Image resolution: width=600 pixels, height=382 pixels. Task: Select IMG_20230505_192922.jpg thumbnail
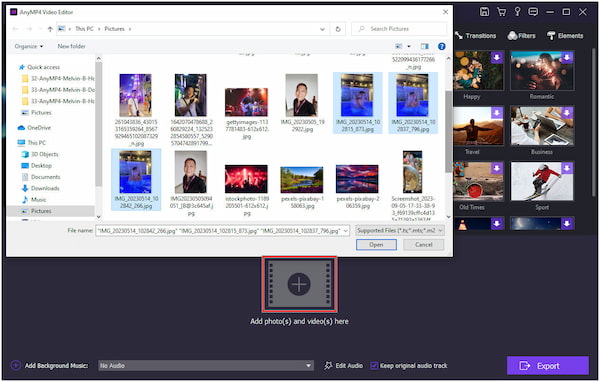click(x=302, y=96)
